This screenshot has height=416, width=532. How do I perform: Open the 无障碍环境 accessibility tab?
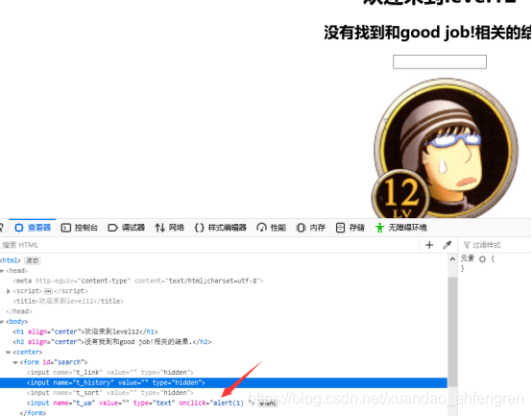point(401,228)
